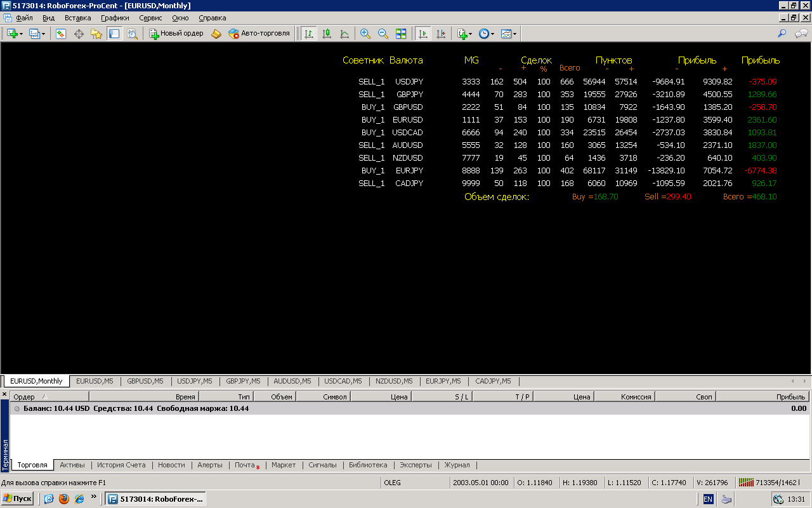Sort by Прибыль column header

tap(763, 397)
